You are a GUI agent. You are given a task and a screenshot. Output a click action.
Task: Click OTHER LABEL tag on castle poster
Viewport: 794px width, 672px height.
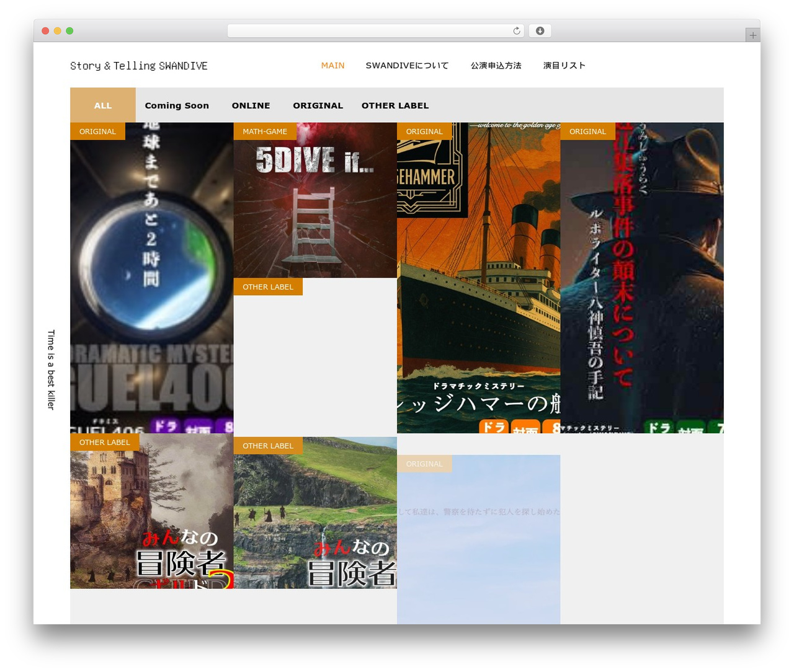[x=105, y=443]
